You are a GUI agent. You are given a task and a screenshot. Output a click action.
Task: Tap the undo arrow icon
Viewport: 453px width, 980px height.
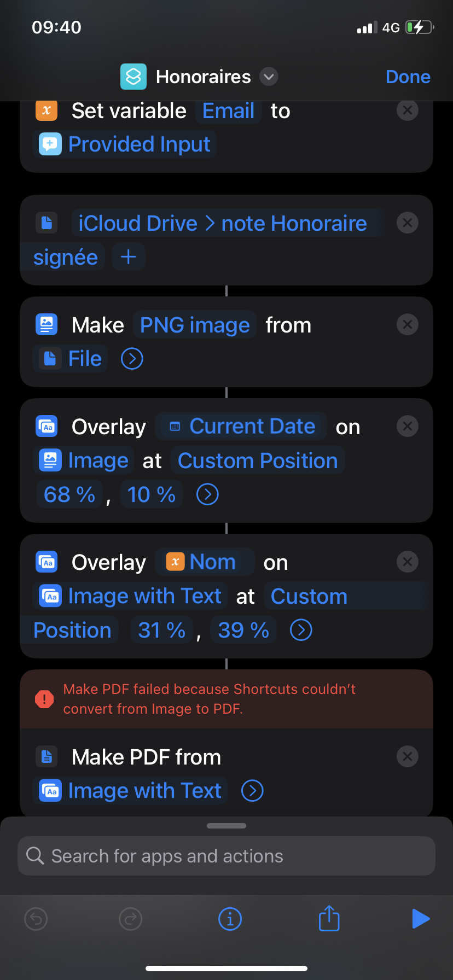click(36, 919)
